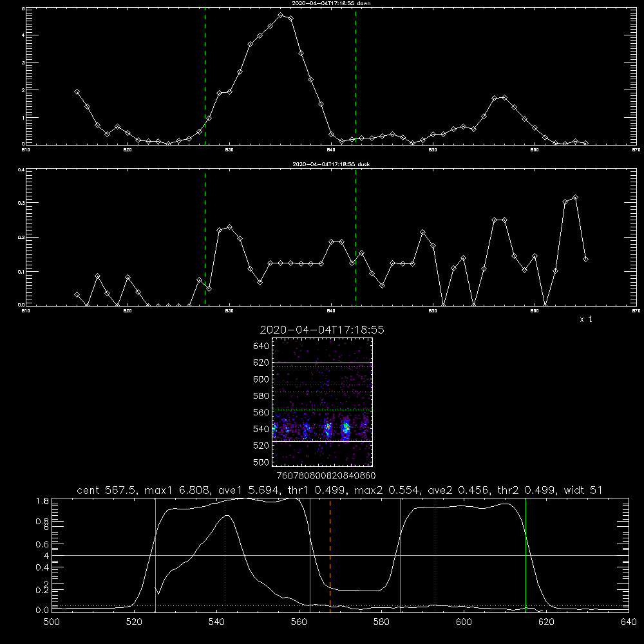Click the '520' label on spectrogram y-axis

[261, 446]
